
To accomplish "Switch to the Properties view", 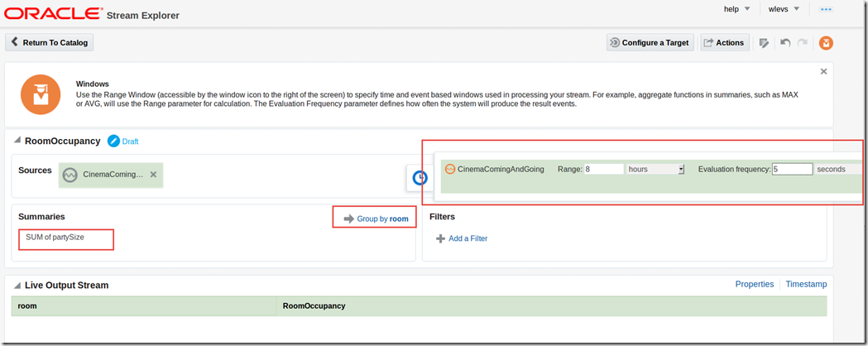I will coord(754,284).
